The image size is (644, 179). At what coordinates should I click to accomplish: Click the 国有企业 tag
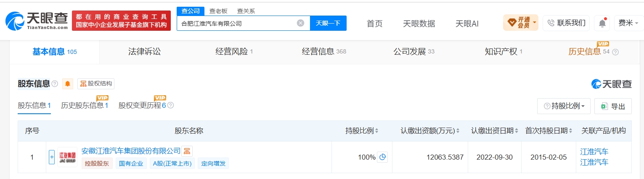point(131,163)
